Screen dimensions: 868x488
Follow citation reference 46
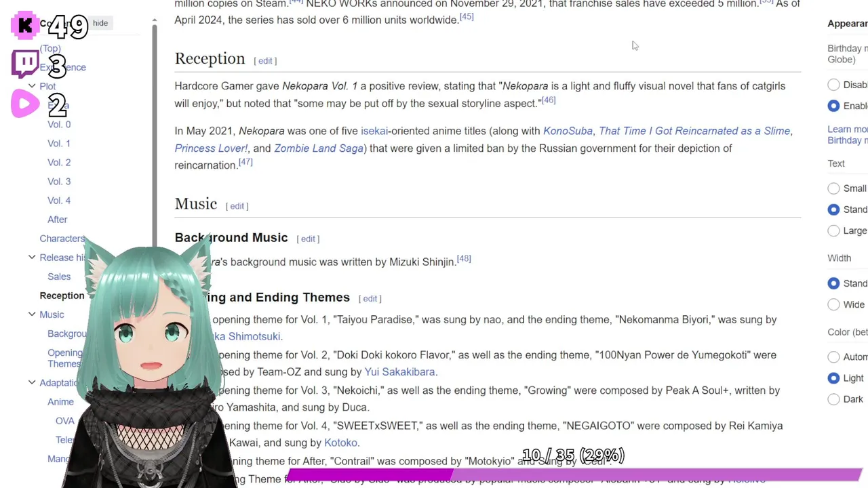[548, 100]
